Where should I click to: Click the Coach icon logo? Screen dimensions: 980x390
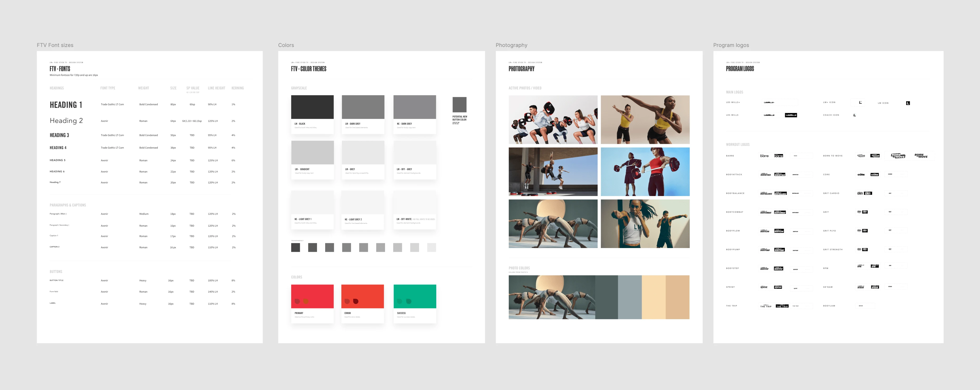point(854,115)
